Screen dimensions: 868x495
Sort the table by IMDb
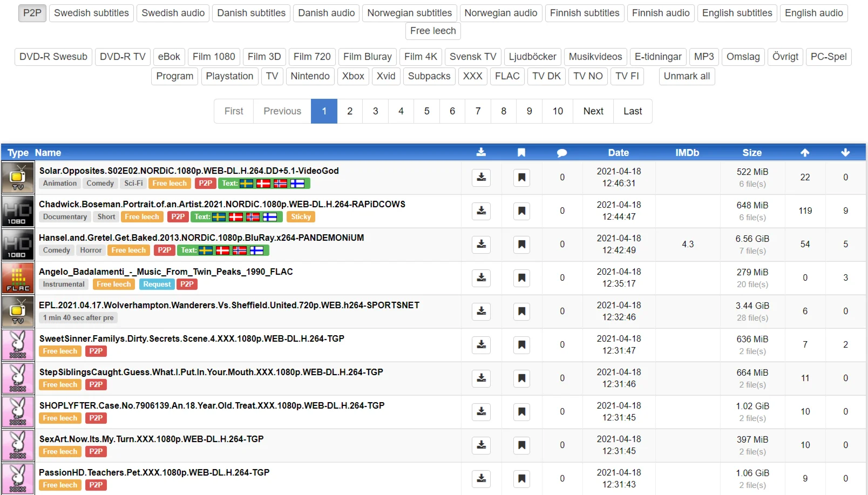[687, 153]
